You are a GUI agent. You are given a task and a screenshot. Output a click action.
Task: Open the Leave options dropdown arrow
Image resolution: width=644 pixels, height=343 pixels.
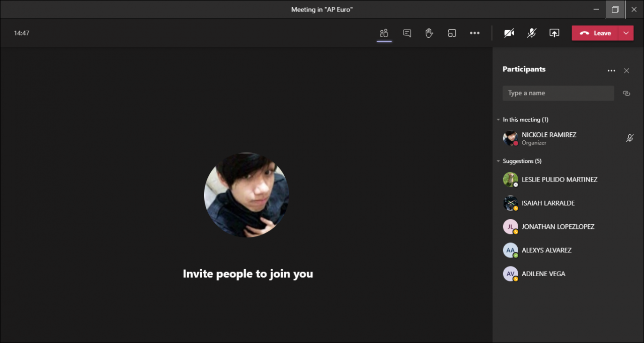pyautogui.click(x=626, y=33)
